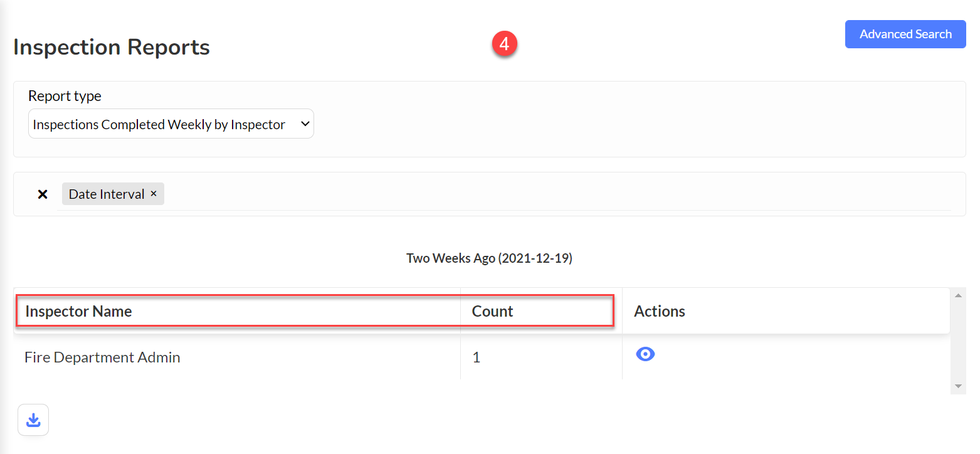Click the table scrollbar up arrow
Screen dimensions: 980x454
pyautogui.click(x=957, y=295)
